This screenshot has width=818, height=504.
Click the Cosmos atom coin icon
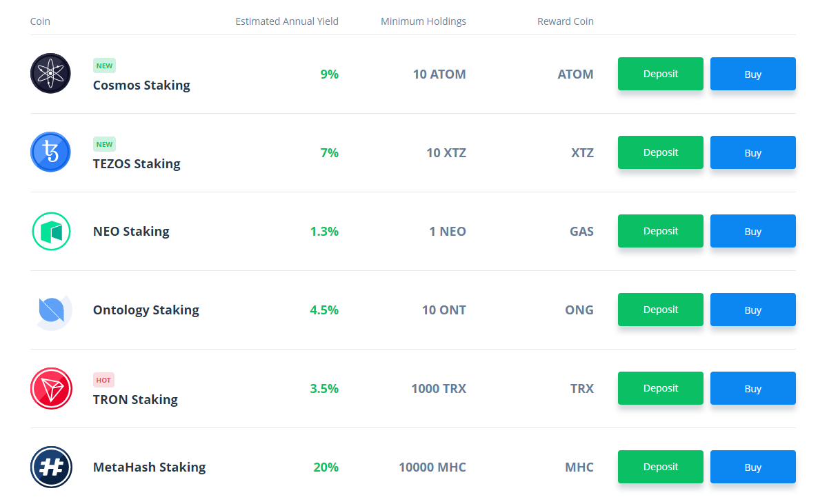tap(50, 73)
